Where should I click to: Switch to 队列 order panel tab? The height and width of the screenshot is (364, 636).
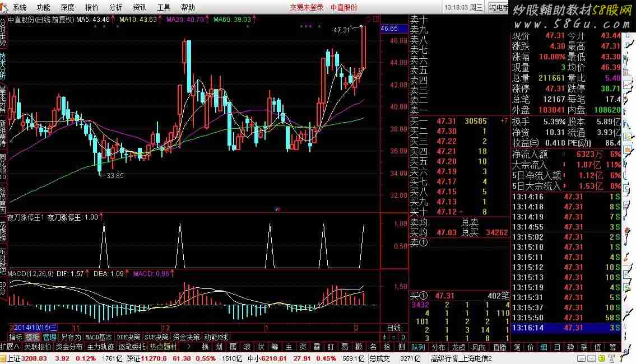(418, 347)
